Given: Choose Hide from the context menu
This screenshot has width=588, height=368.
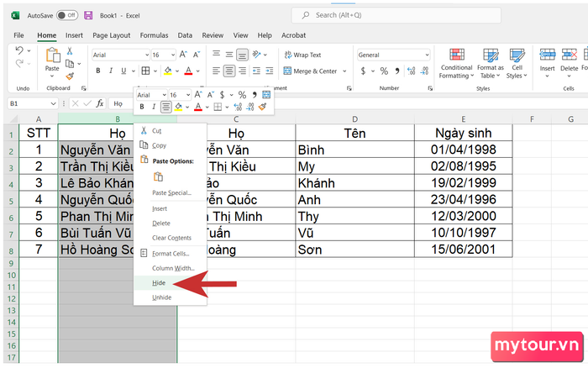Looking at the screenshot, I should (170, 283).
